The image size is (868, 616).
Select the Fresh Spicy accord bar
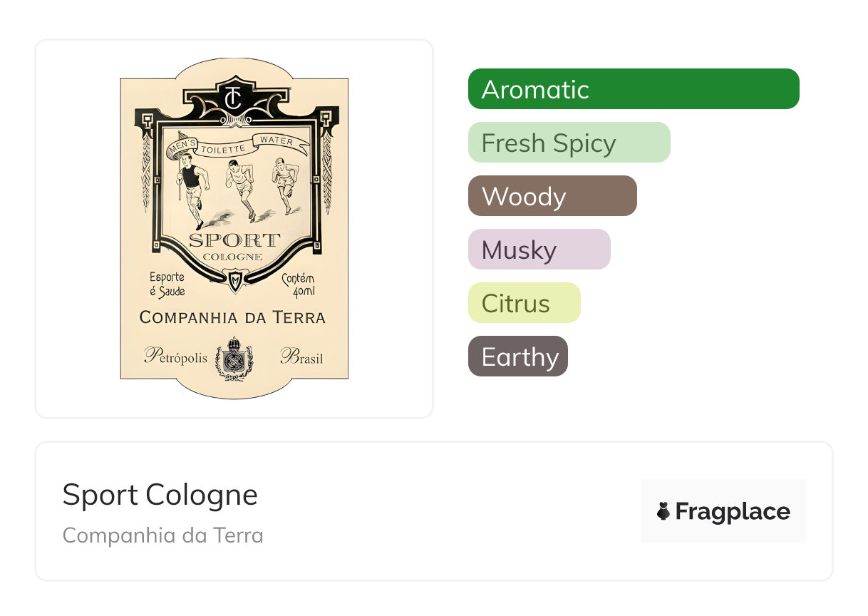(x=569, y=143)
